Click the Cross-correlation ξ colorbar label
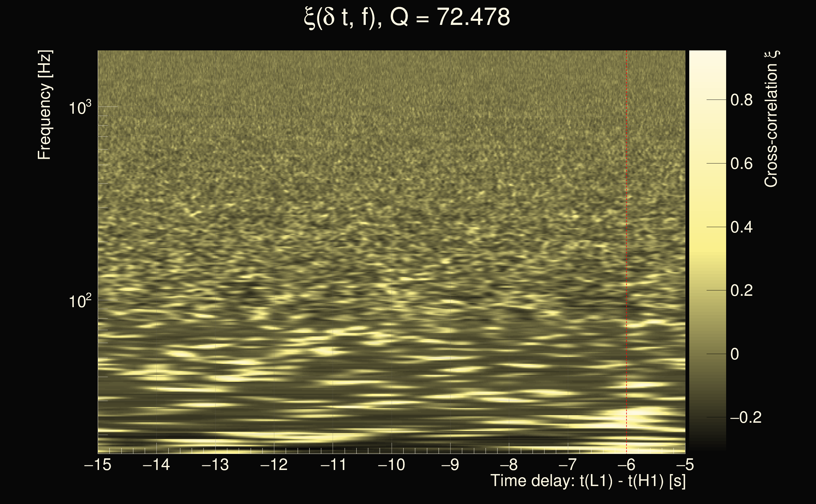 (x=771, y=119)
